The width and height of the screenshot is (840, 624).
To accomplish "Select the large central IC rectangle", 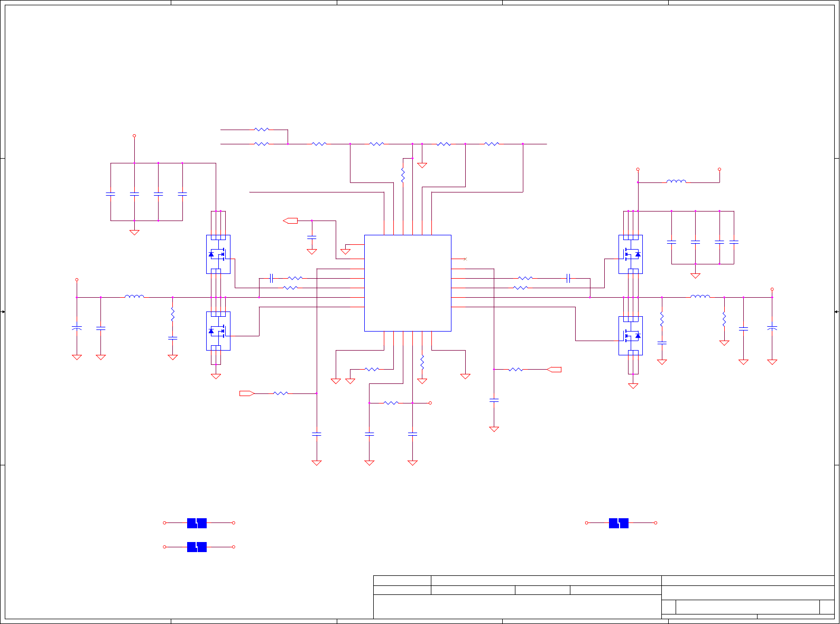I will 408,283.
